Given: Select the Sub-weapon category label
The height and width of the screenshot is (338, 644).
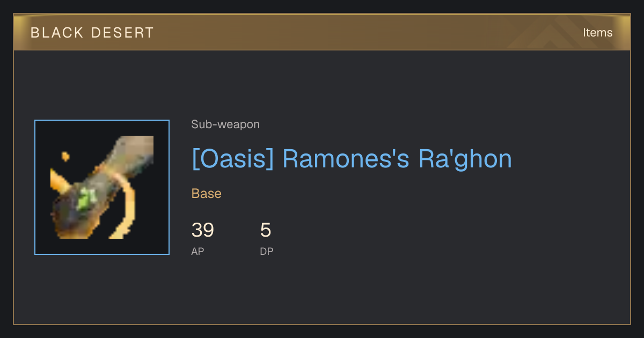Looking at the screenshot, I should click(225, 124).
